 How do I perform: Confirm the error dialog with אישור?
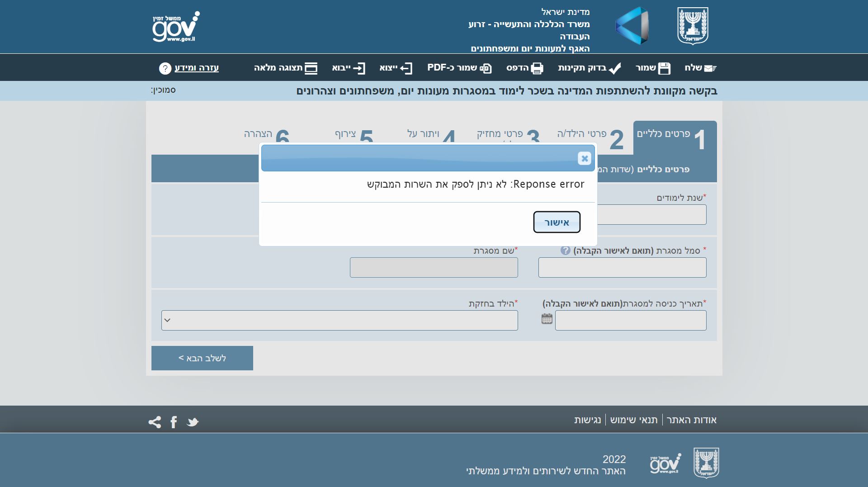[557, 222]
